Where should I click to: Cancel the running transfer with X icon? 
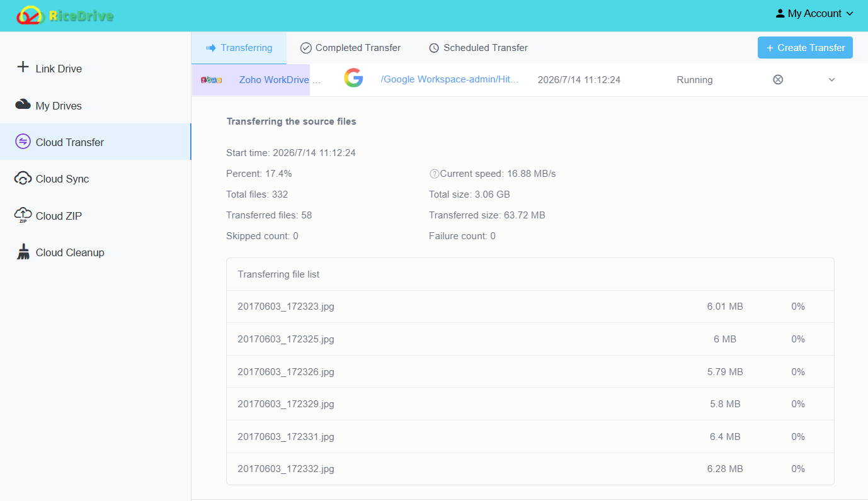pyautogui.click(x=778, y=79)
